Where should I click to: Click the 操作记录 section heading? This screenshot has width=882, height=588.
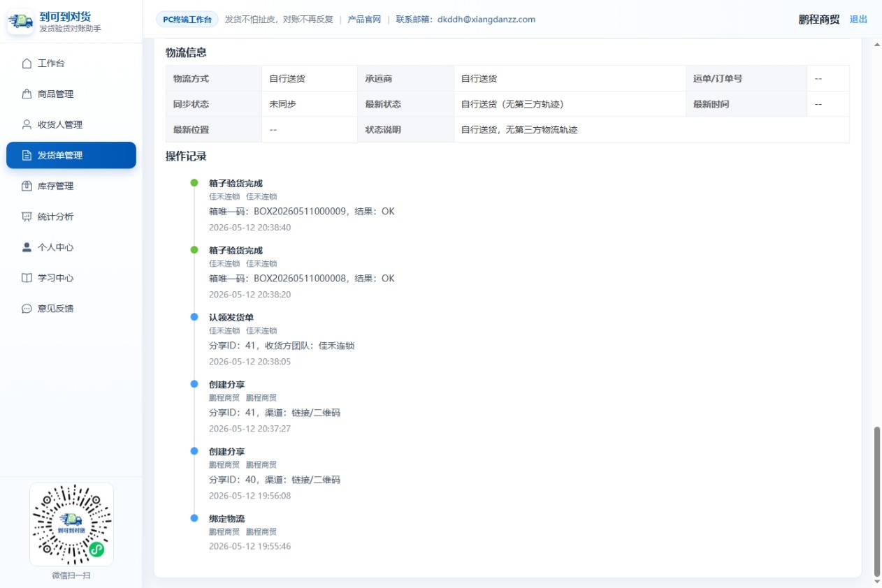pos(186,156)
